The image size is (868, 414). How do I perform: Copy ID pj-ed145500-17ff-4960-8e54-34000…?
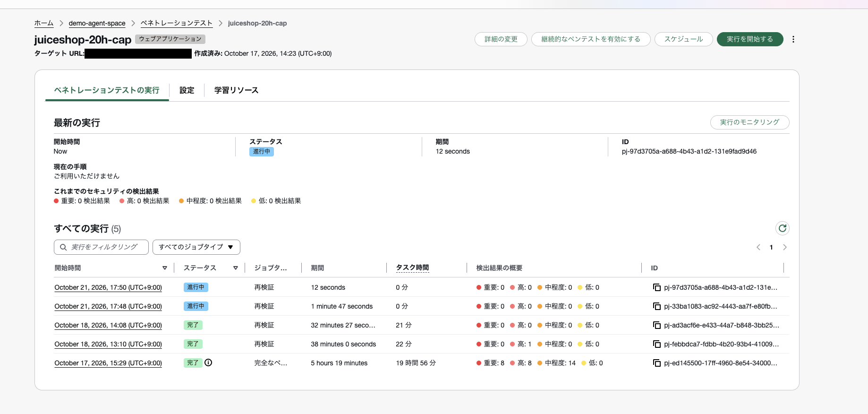point(656,363)
